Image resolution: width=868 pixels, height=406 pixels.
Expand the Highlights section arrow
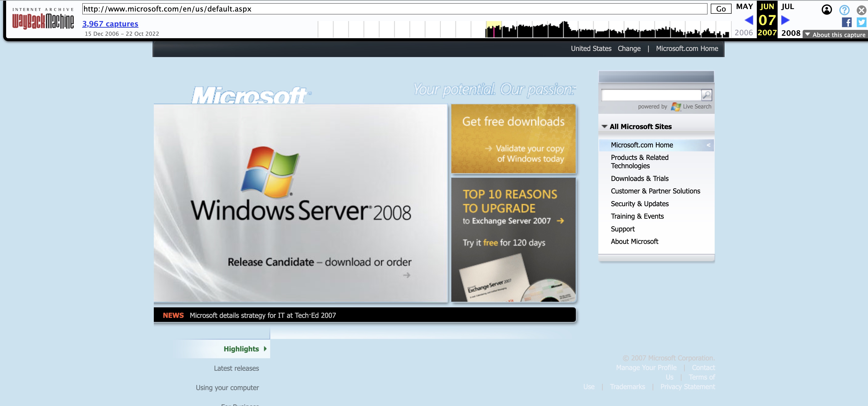tap(265, 349)
